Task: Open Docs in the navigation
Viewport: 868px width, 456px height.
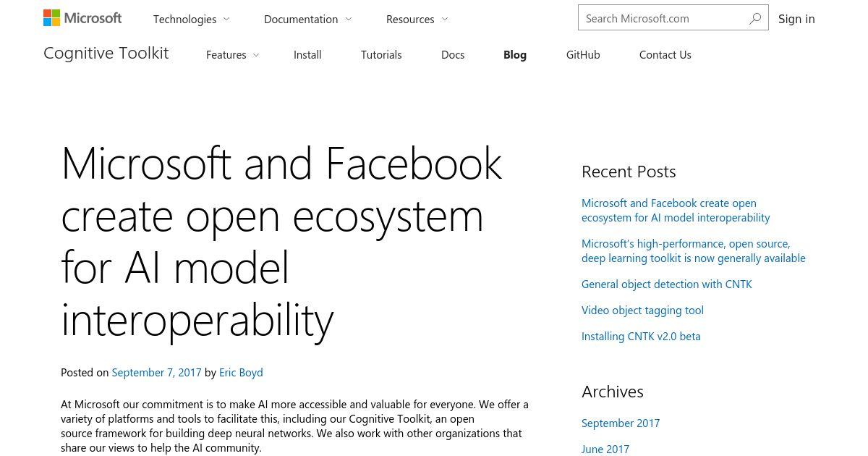Action: tap(453, 54)
